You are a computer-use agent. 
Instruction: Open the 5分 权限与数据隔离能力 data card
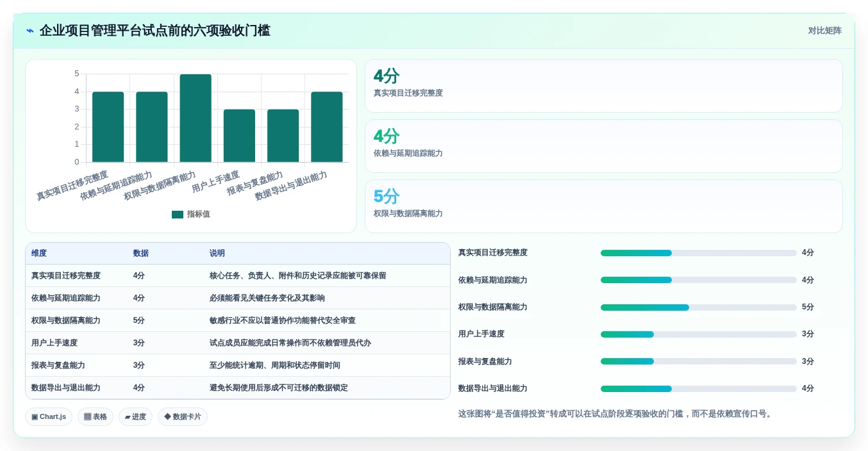pos(603,206)
